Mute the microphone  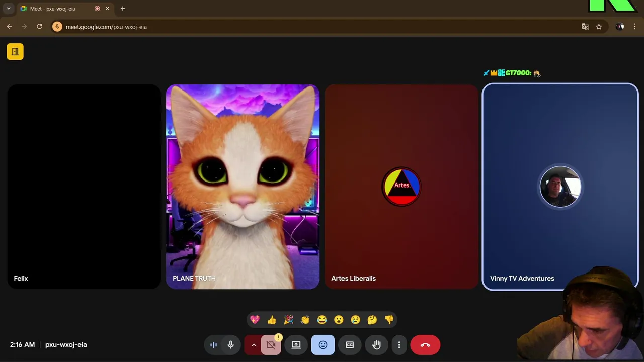point(230,345)
